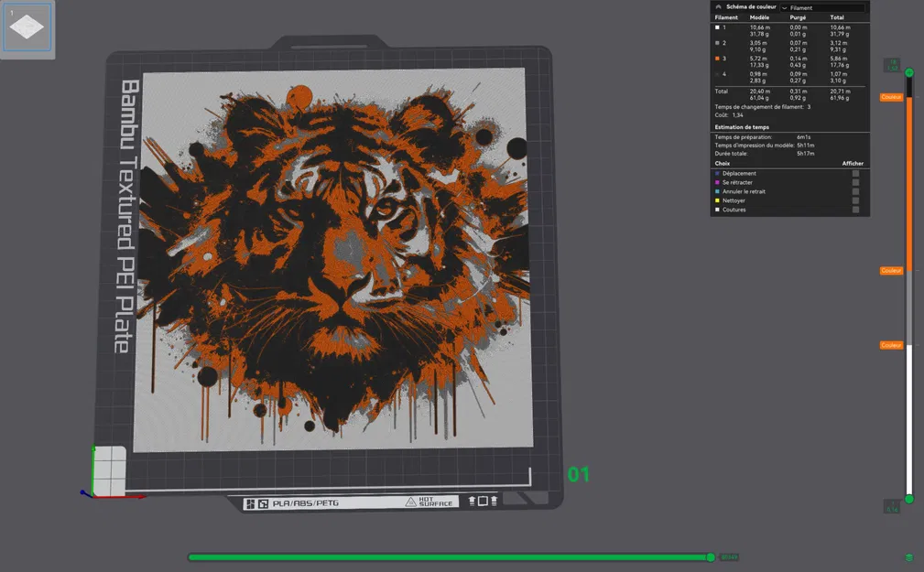Enable the Déplacement display checkbox

[855, 173]
